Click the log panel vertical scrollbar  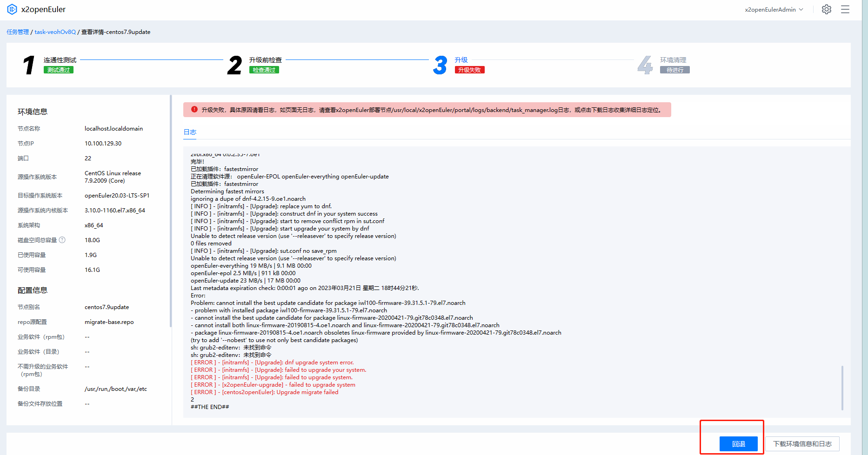click(x=842, y=388)
